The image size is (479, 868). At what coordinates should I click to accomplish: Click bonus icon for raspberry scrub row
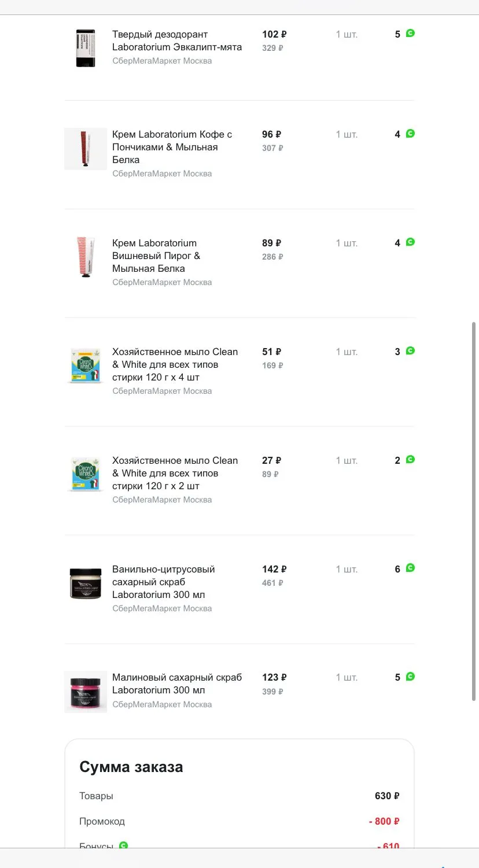click(410, 677)
